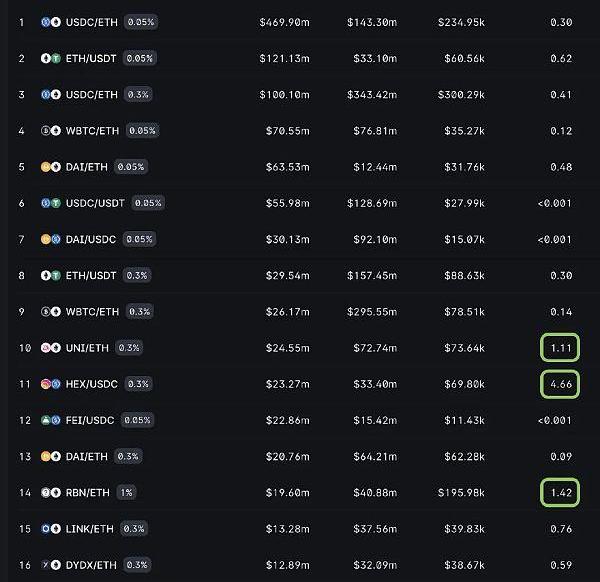Screen dimensions: 600x582
Task: Open the USDC/USDT pool link
Action: click(97, 203)
